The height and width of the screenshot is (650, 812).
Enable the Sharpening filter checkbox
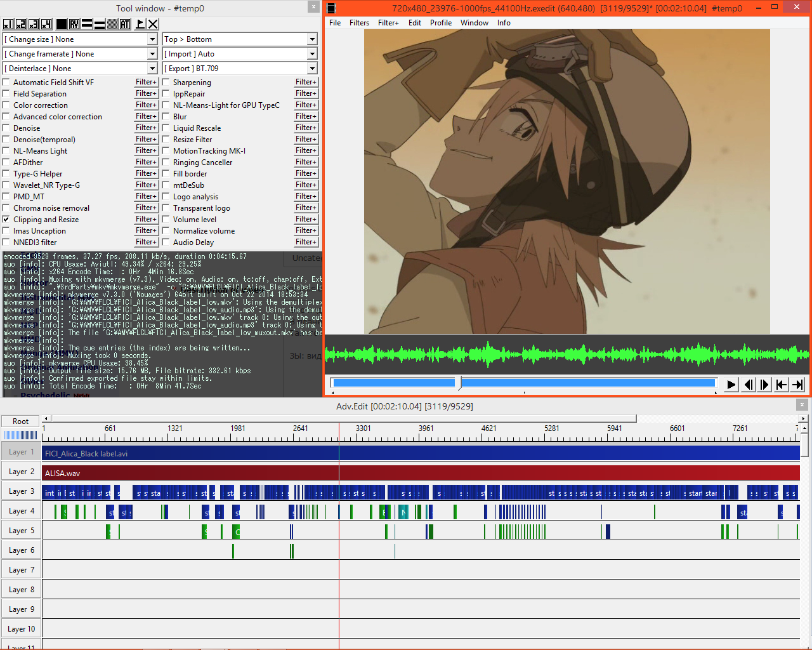tap(166, 83)
